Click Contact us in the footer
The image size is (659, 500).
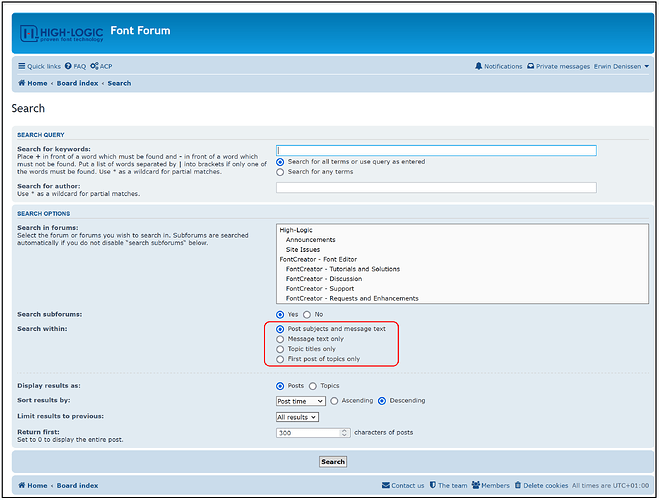click(x=404, y=485)
